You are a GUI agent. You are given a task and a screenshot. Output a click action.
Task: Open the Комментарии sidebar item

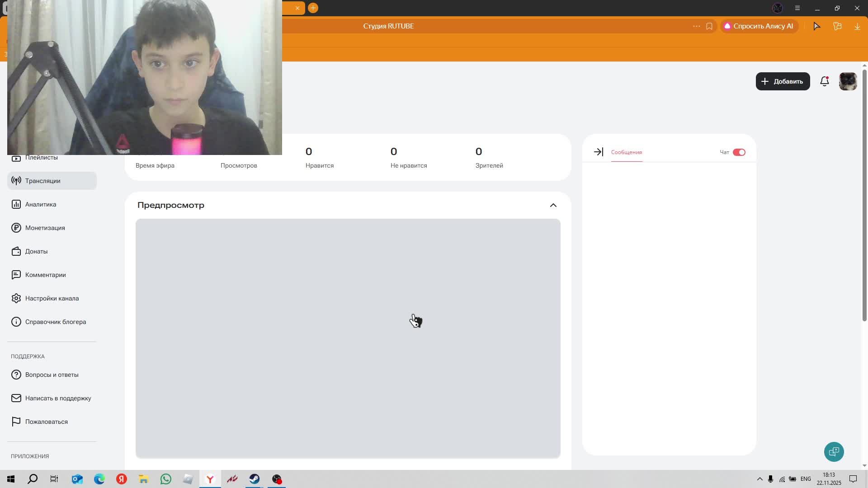[x=45, y=275]
